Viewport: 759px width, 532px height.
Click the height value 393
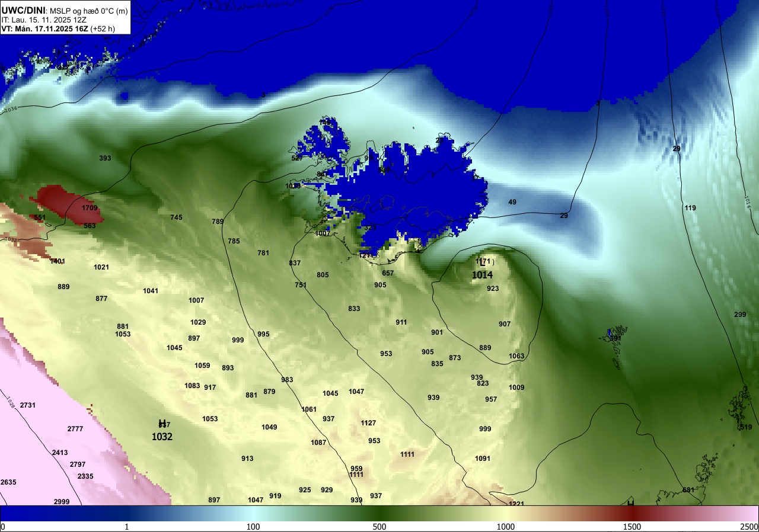click(105, 158)
